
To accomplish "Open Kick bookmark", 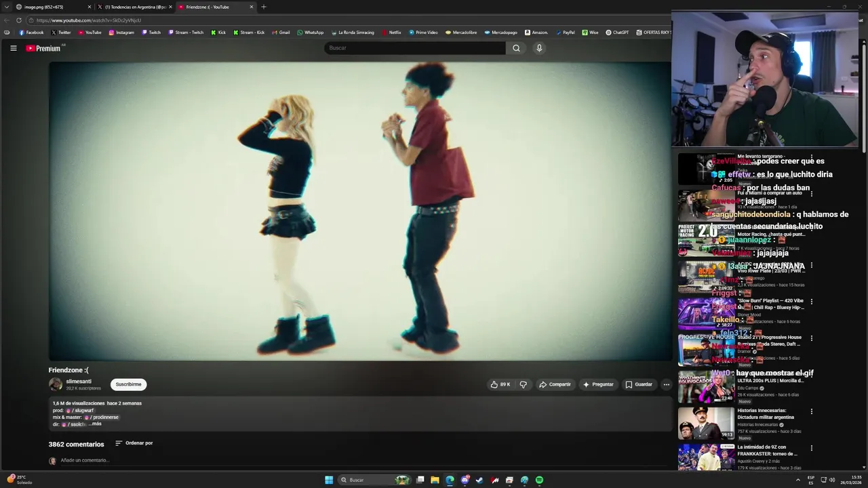I will tap(218, 33).
